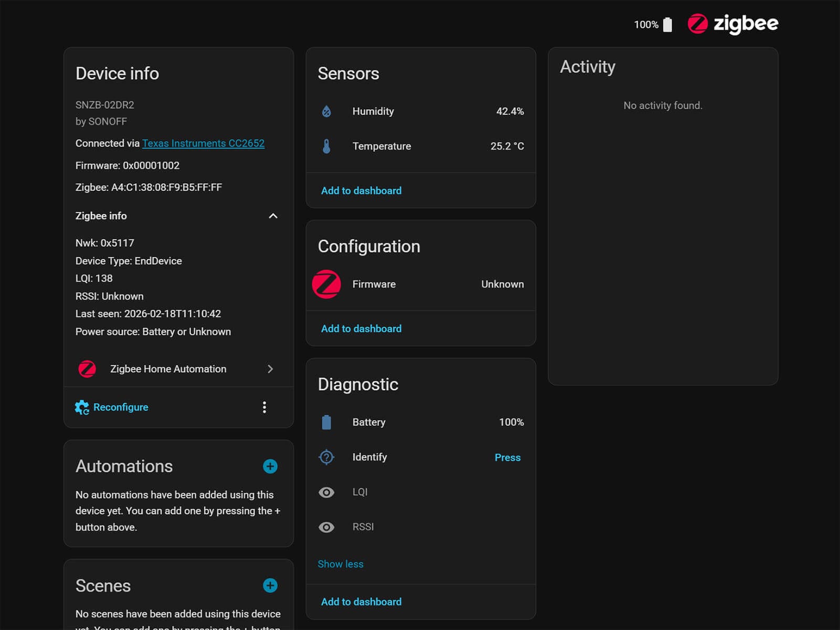Image resolution: width=840 pixels, height=630 pixels.
Task: Click the Humidity water drop icon
Action: click(326, 111)
